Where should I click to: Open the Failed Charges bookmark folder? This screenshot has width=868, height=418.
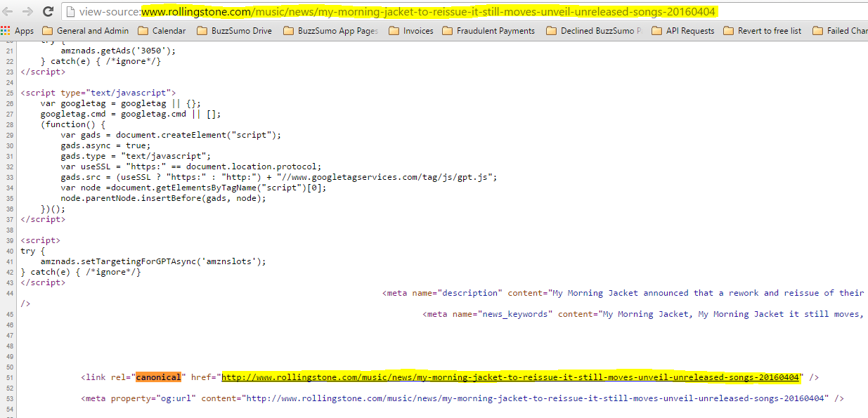(840, 31)
